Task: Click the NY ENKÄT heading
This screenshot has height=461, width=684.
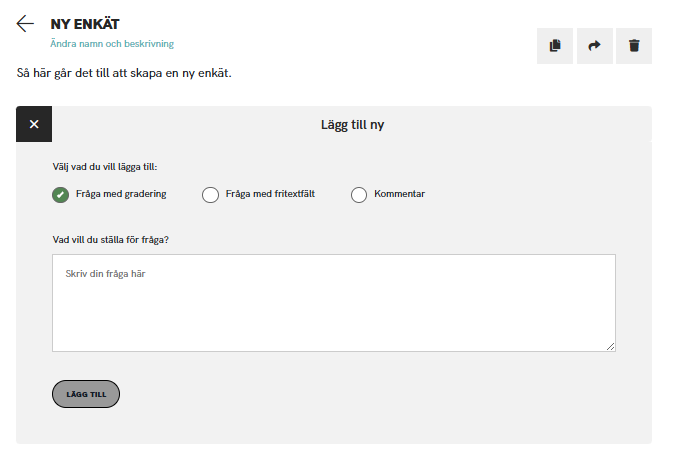Action: (x=84, y=24)
